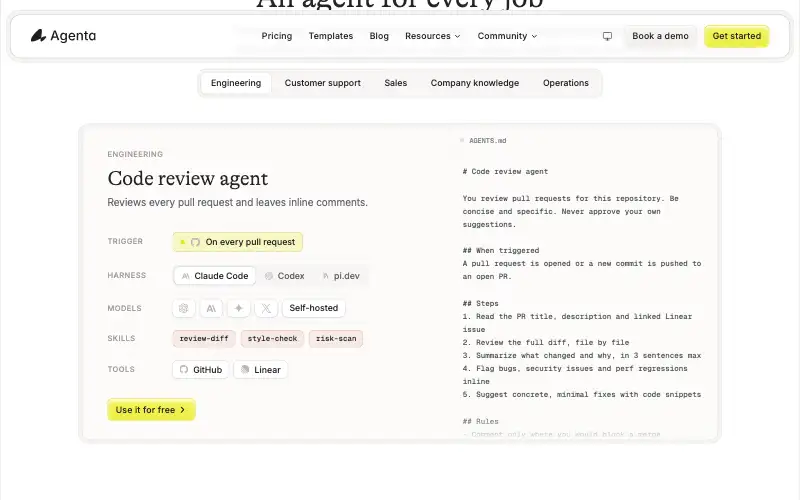
Task: Choose the Self-hosted model option
Action: coord(314,308)
